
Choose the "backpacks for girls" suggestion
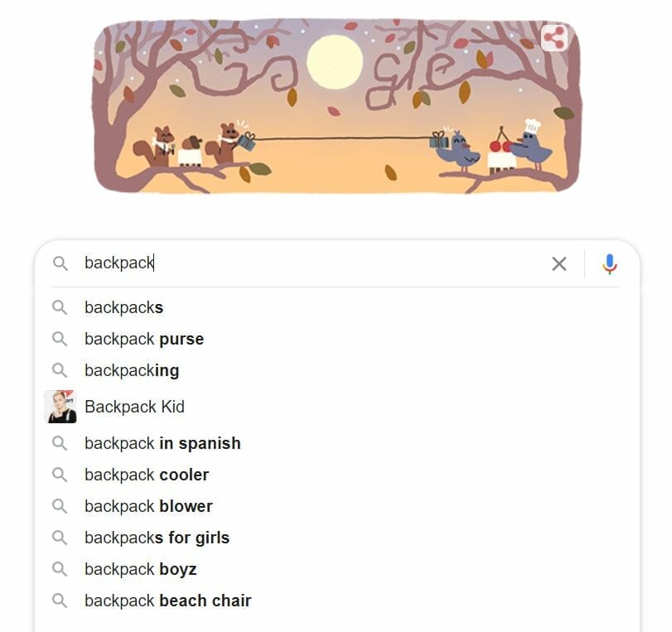[157, 538]
